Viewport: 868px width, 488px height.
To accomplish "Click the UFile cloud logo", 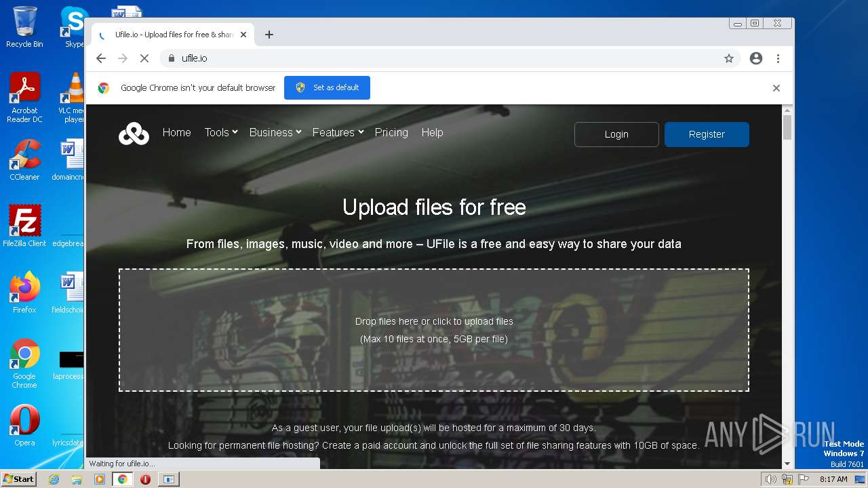I will (x=134, y=134).
